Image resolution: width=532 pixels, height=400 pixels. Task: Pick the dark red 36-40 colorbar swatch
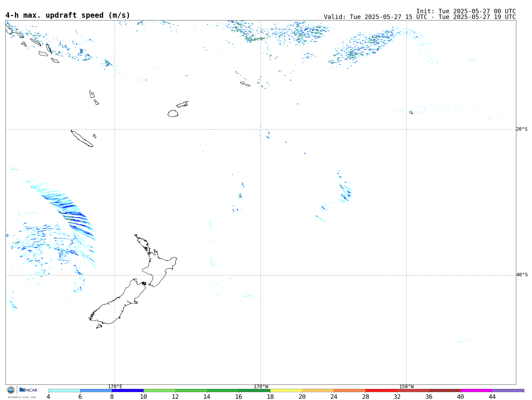click(x=445, y=391)
